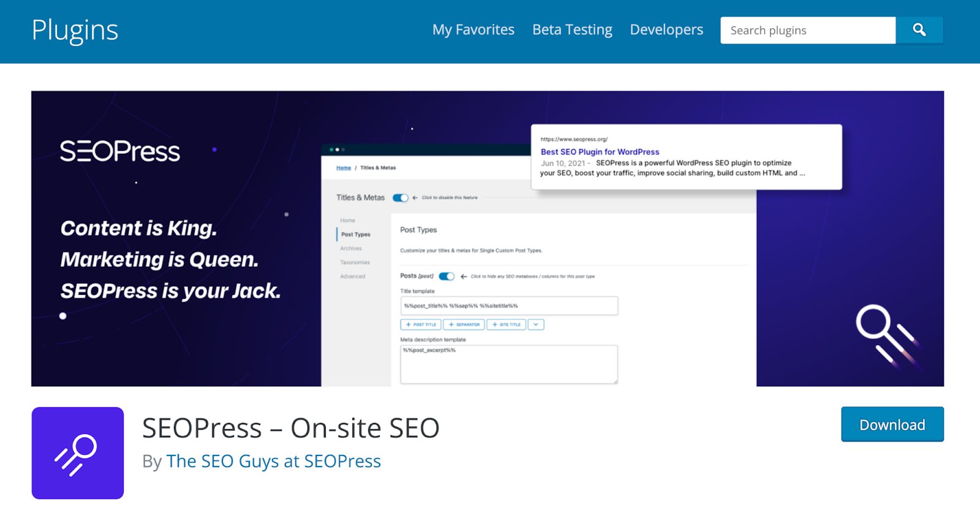This screenshot has width=980, height=529.
Task: Add the Post Title tag button
Action: click(x=421, y=325)
